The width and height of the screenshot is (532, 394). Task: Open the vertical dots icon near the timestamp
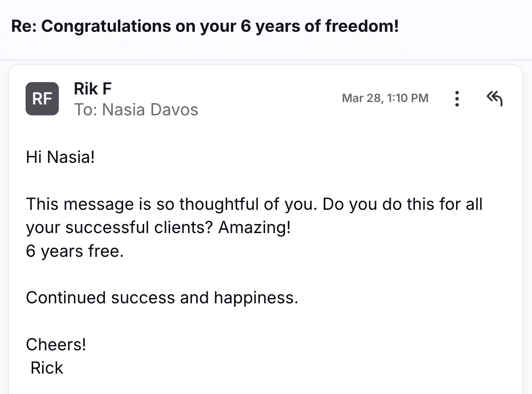[x=457, y=99]
